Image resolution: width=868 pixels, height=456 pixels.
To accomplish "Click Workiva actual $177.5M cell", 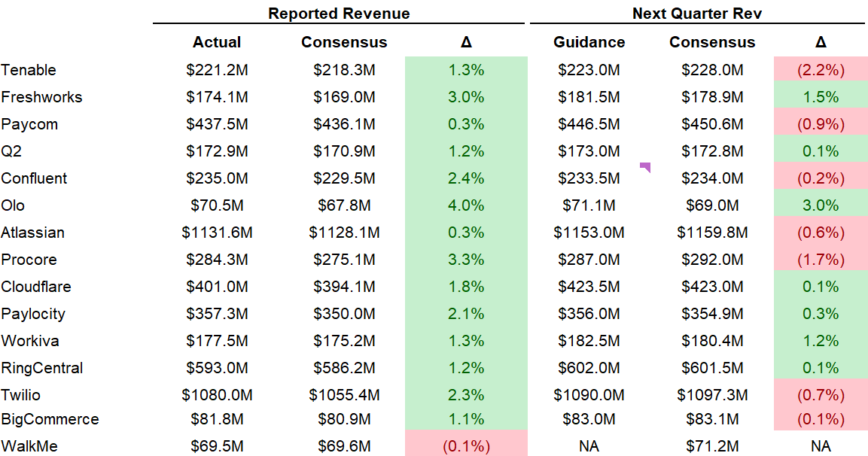I will click(217, 342).
